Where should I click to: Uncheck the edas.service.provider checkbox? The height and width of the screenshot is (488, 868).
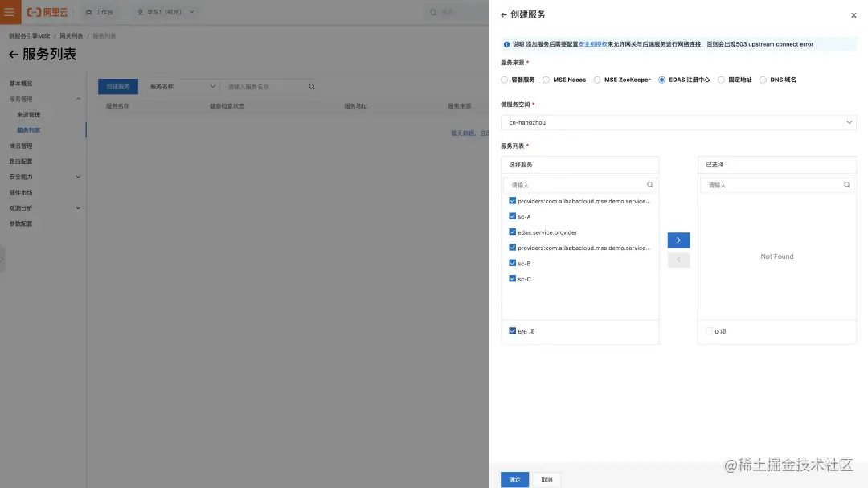[x=513, y=232]
